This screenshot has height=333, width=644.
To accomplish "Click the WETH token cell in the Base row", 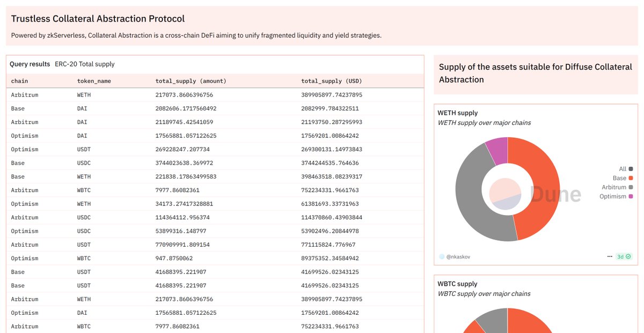I will (x=84, y=177).
